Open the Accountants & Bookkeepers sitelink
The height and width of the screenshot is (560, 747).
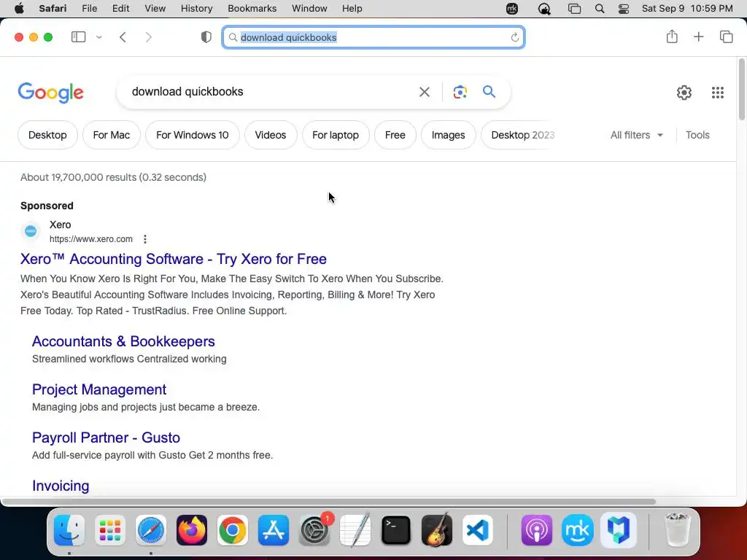click(123, 341)
